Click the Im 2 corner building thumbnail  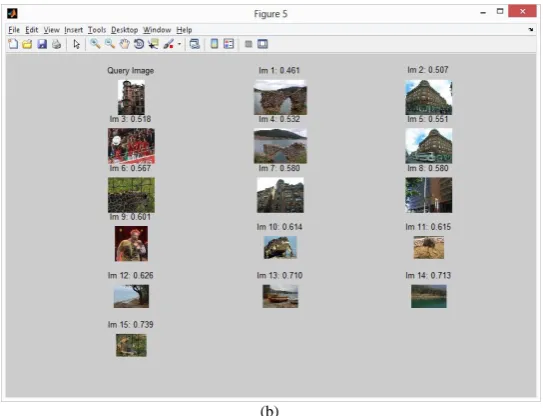coord(428,97)
